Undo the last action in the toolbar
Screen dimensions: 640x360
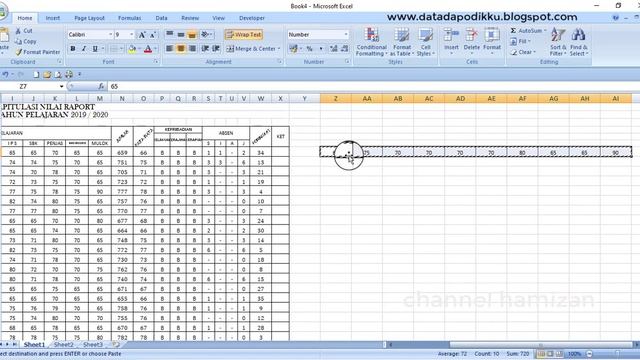[5, 74]
